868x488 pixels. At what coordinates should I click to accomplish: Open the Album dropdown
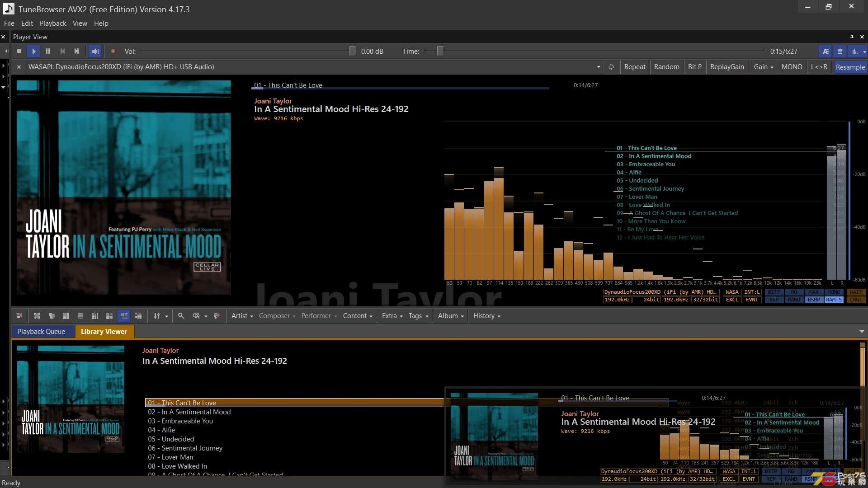451,316
